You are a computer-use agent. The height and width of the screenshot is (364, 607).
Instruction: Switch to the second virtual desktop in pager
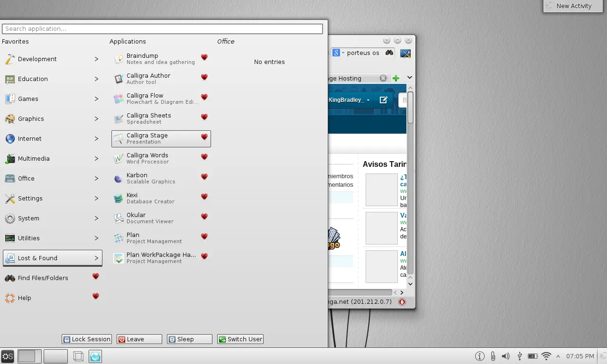coord(55,356)
